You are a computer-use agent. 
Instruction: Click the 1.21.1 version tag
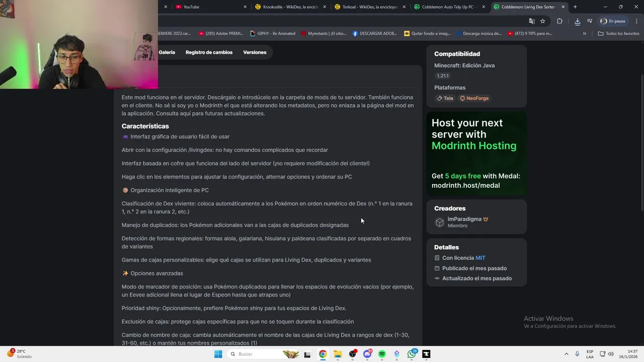(x=443, y=76)
